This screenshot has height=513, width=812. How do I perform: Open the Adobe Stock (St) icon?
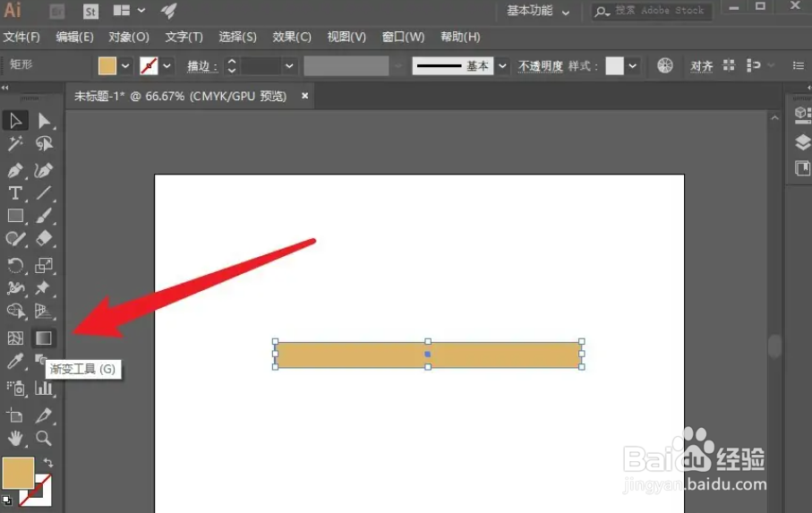coord(90,12)
